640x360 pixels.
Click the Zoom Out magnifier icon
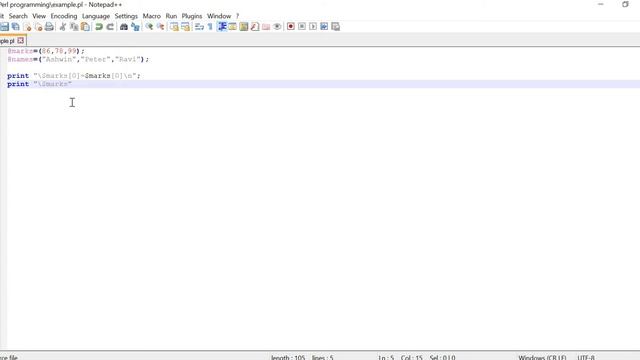160,27
